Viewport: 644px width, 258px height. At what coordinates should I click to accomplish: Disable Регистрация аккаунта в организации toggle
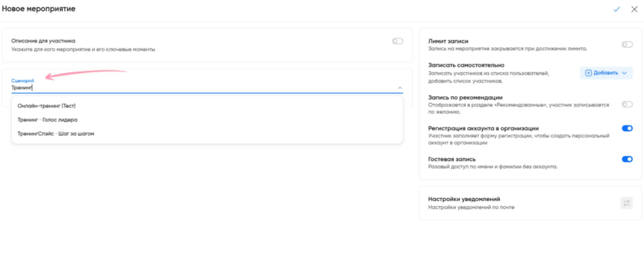[x=627, y=129]
